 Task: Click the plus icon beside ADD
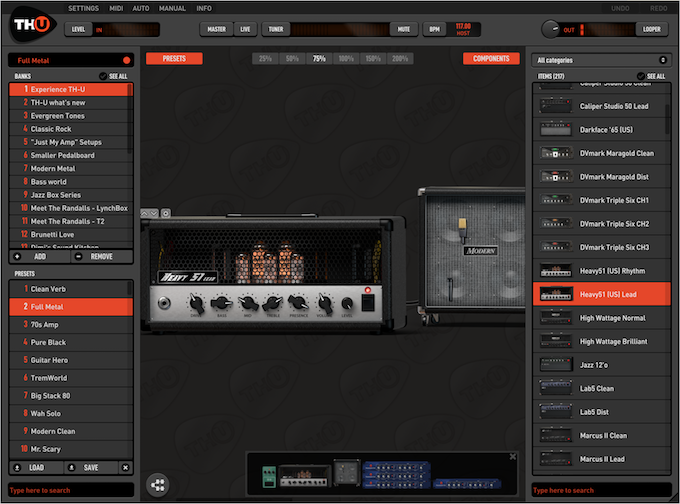click(x=17, y=256)
